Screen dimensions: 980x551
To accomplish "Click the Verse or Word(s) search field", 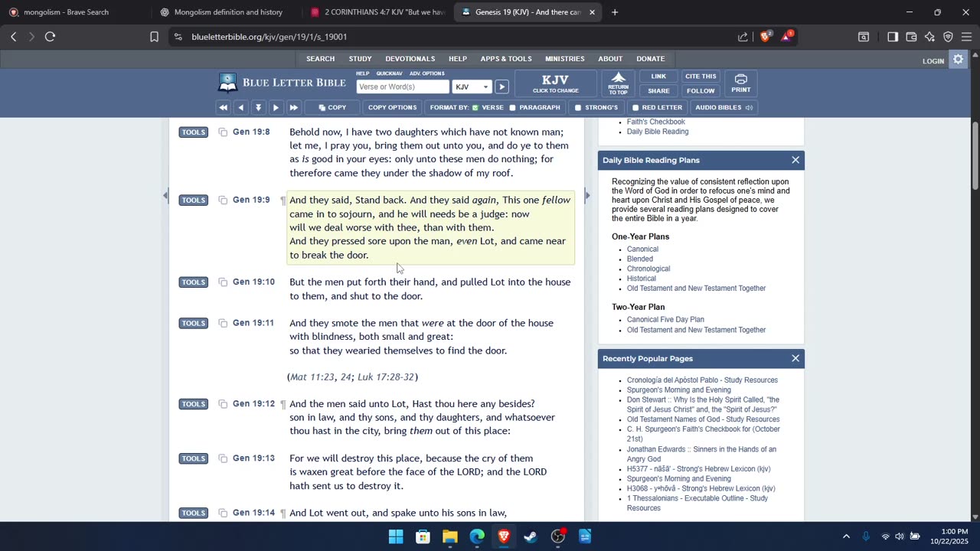I will click(403, 87).
